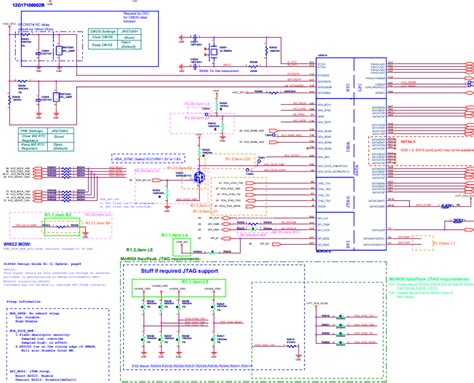Select the 'MoW50 Ibex/Peak JTAG requirements' label
The image size is (474, 383).
[x=160, y=259]
